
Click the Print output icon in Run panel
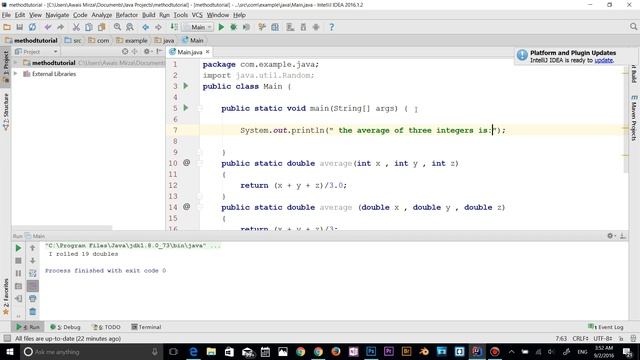click(33, 299)
